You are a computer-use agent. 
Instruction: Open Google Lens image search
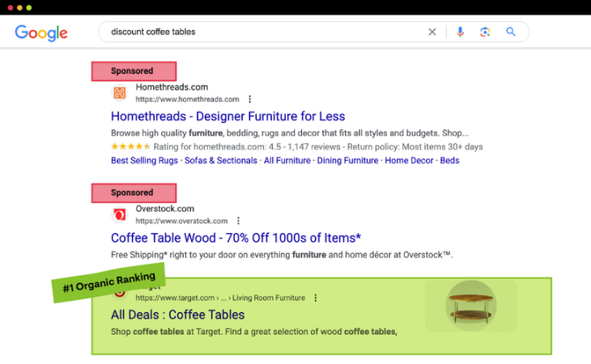pos(485,32)
